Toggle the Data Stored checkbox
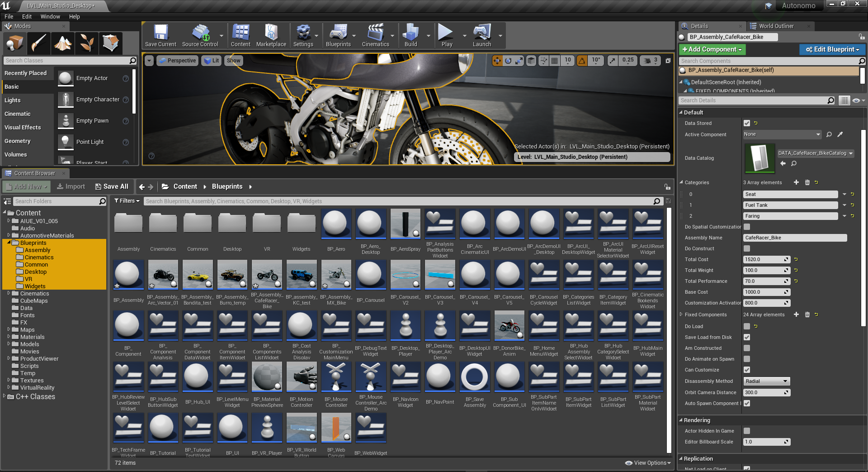This screenshot has width=868, height=472. pos(747,123)
